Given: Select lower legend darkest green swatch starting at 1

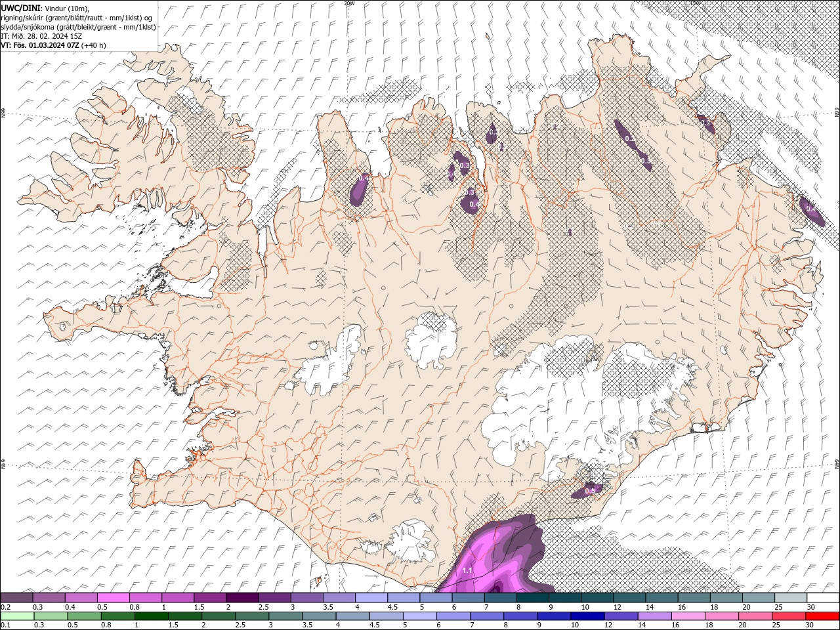Looking at the screenshot, I should [x=152, y=616].
